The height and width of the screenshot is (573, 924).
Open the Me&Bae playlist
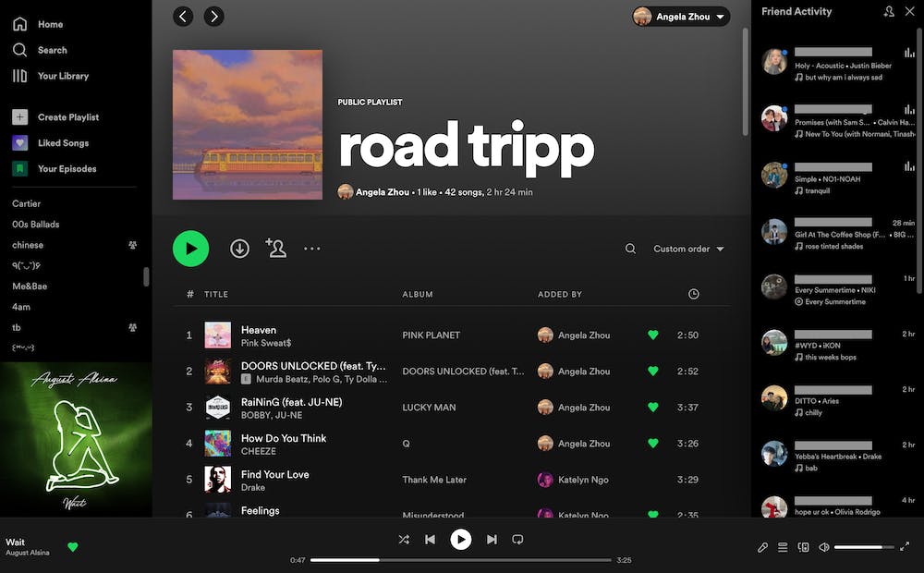pyautogui.click(x=30, y=286)
